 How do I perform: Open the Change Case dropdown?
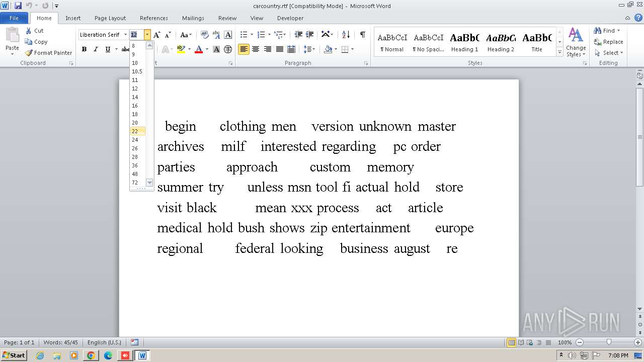[186, 35]
